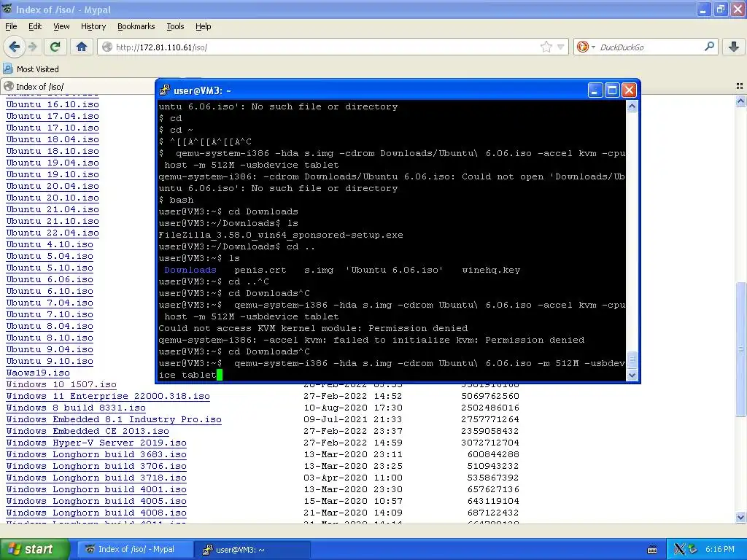Screen dimensions: 747x560
Task: Bookmark this page with the star icon
Action: point(546,47)
